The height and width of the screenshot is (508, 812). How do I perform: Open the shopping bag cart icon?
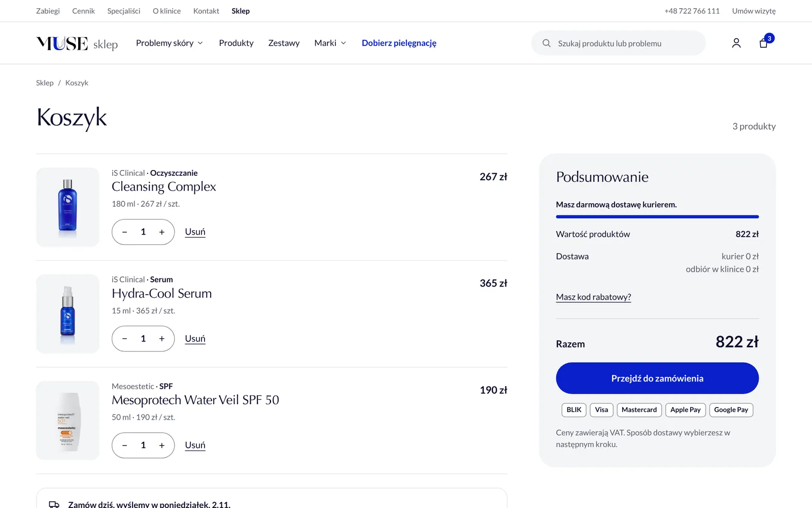(763, 43)
